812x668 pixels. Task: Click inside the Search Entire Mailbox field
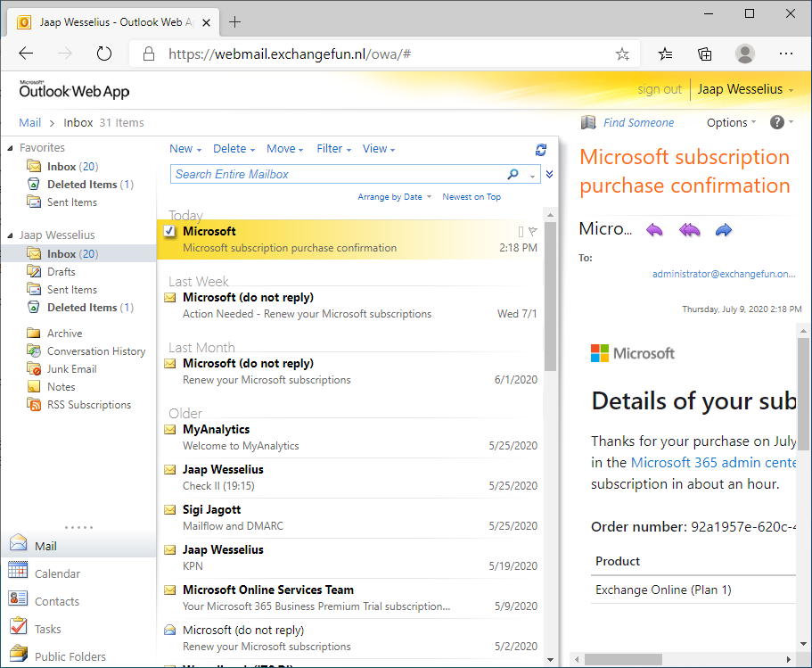click(x=330, y=174)
